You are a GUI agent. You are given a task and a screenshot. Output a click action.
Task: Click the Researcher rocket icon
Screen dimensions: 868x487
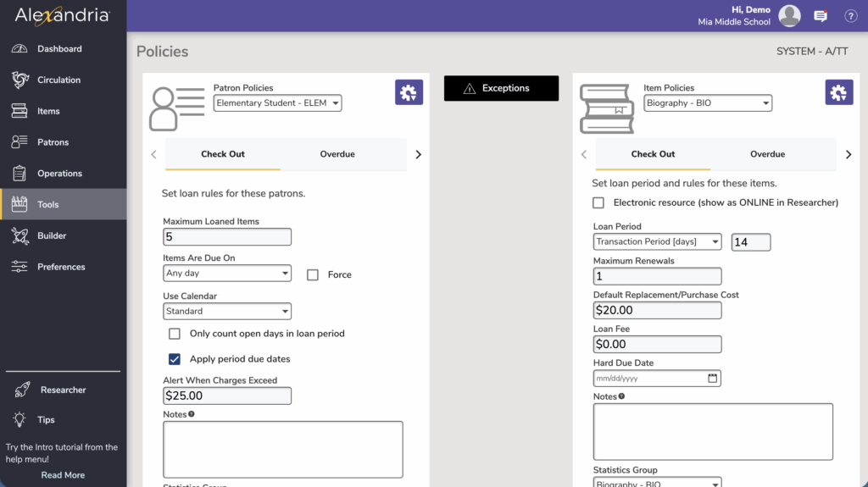[20, 390]
